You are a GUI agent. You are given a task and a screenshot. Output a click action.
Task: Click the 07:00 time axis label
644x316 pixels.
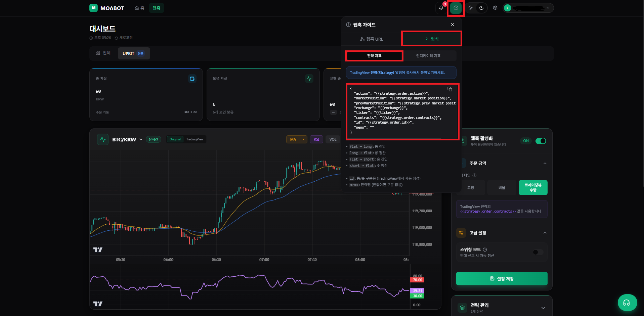coord(264,260)
